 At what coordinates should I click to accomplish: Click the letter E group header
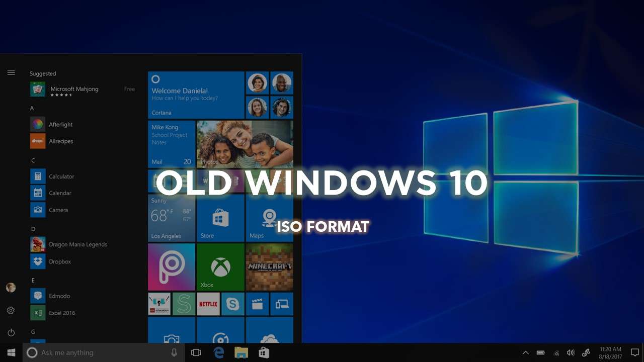tap(33, 280)
